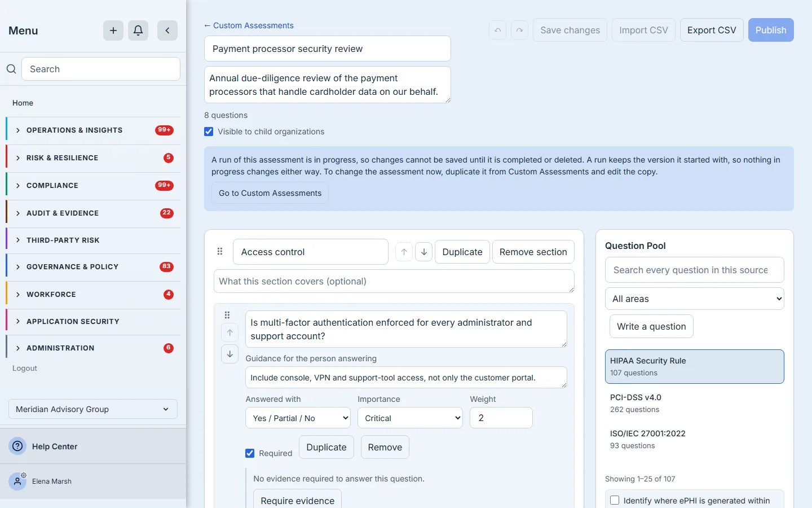Viewport: 812px width, 508px height.
Task: Grab the Access control section drag handle
Action: click(220, 252)
